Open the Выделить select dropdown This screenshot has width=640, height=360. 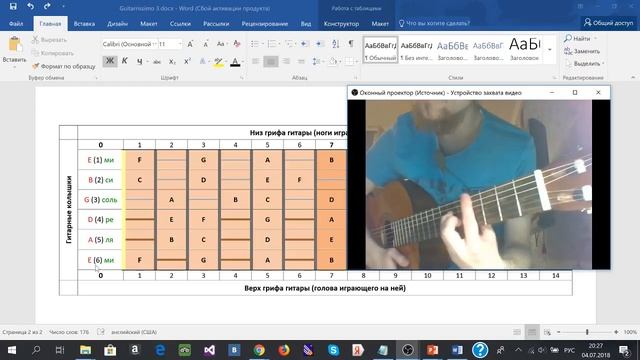coord(586,64)
